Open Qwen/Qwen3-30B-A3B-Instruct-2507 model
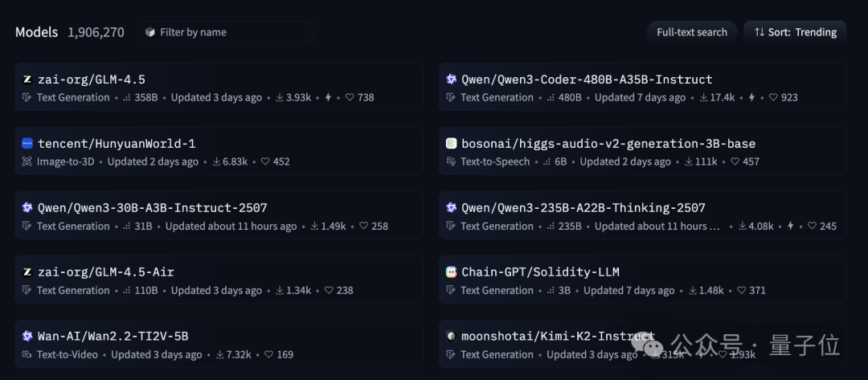The image size is (868, 380). click(219, 215)
